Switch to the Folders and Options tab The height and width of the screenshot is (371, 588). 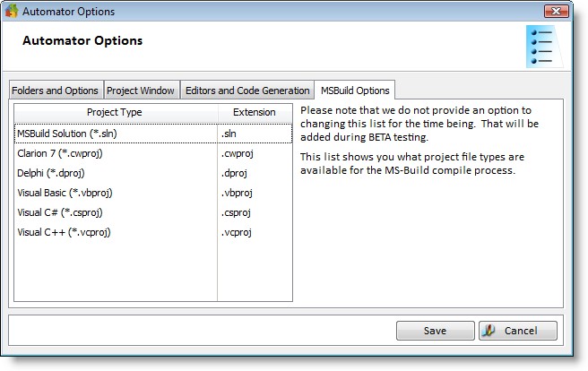pyautogui.click(x=56, y=91)
